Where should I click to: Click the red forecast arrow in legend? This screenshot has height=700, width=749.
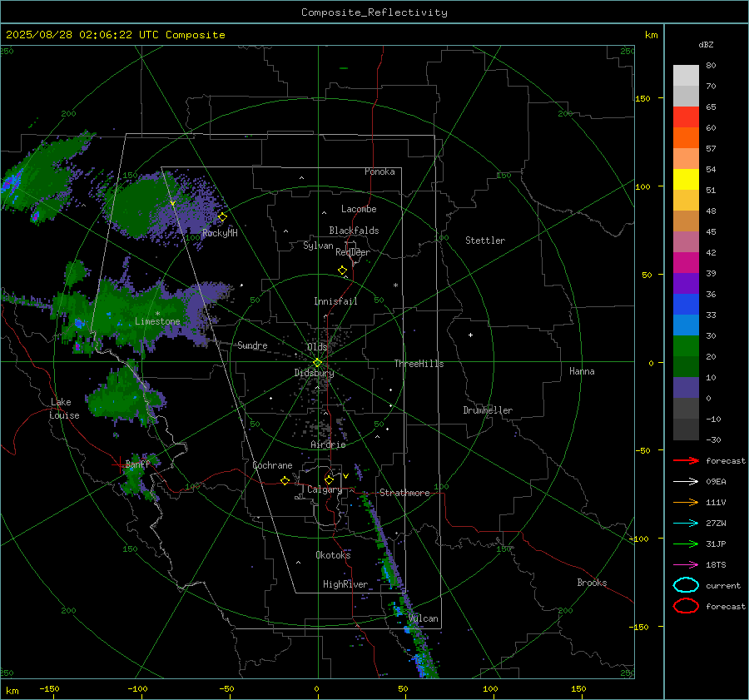pos(686,460)
